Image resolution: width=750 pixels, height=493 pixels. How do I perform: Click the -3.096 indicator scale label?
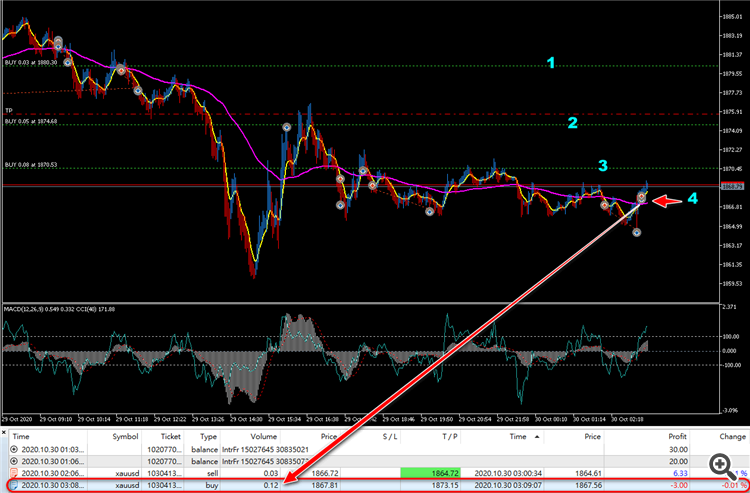(730, 410)
